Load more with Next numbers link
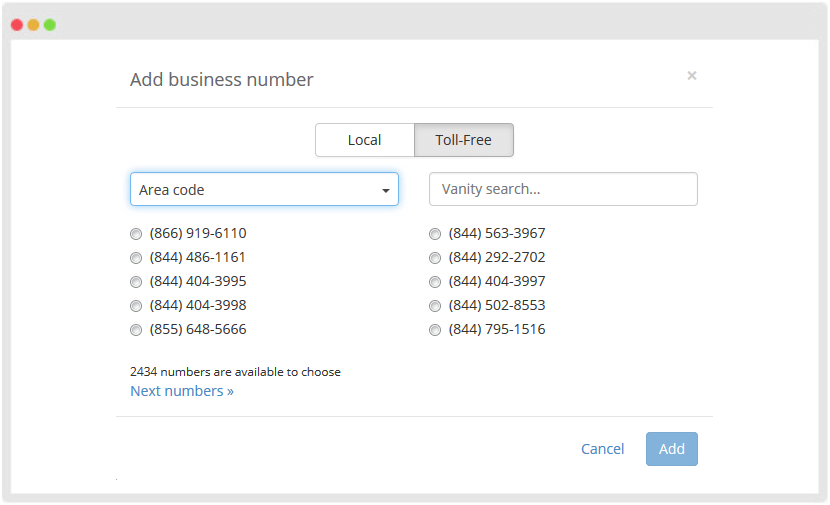 pos(182,391)
